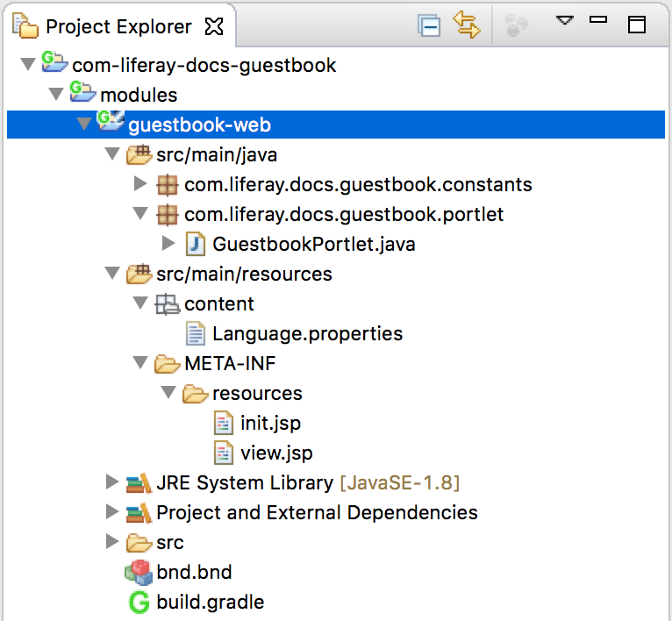Click the modules Gradle folder icon

click(82, 92)
